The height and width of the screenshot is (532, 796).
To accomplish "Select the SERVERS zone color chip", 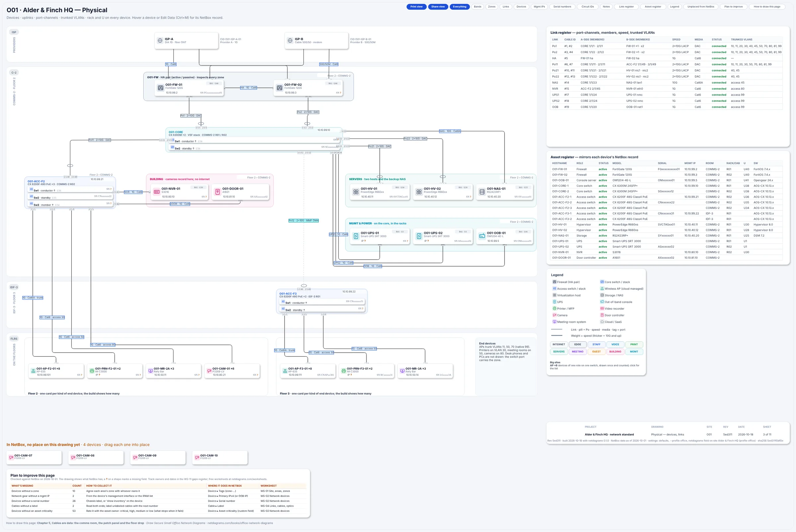I will coord(559,352).
